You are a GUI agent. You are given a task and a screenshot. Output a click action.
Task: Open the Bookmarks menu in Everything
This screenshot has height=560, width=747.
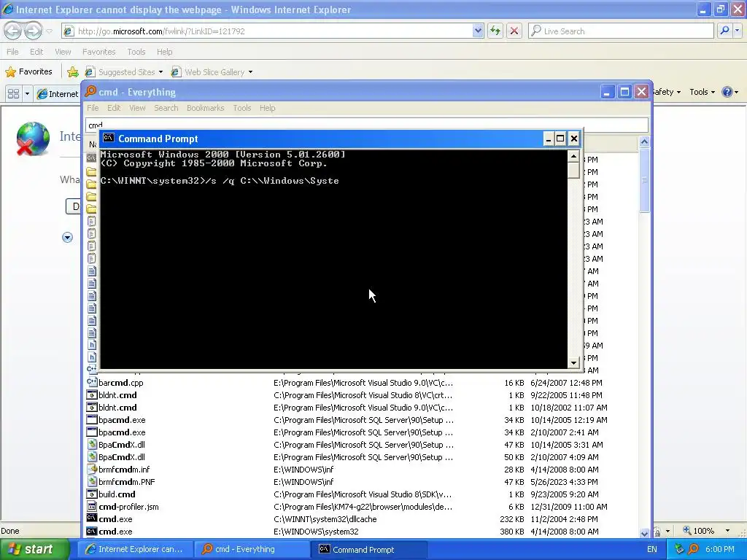point(205,108)
